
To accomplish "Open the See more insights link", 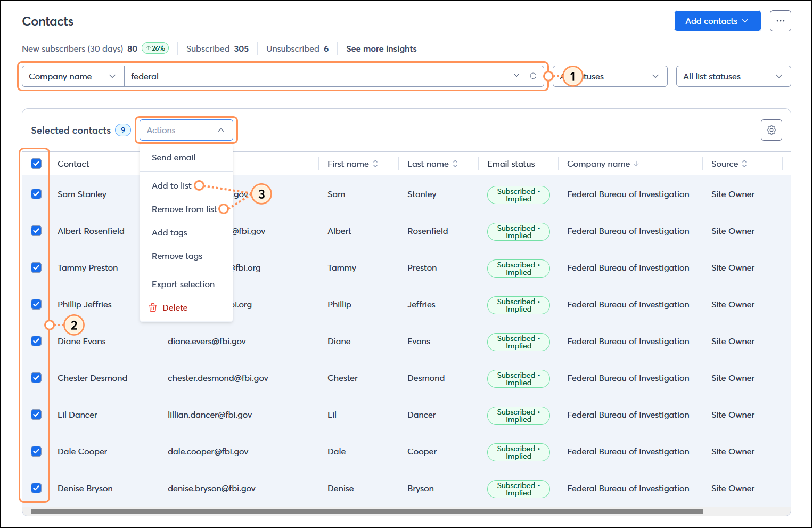I will (381, 48).
